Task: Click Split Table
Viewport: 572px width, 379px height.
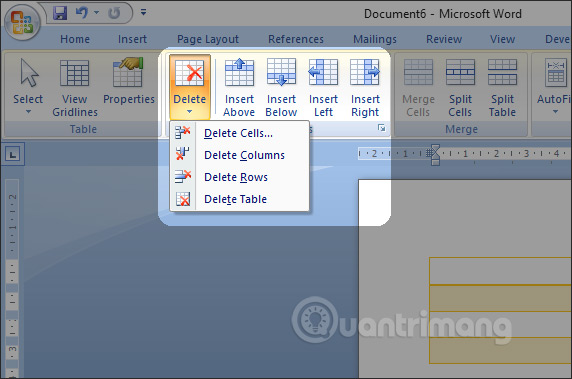Action: click(x=502, y=88)
